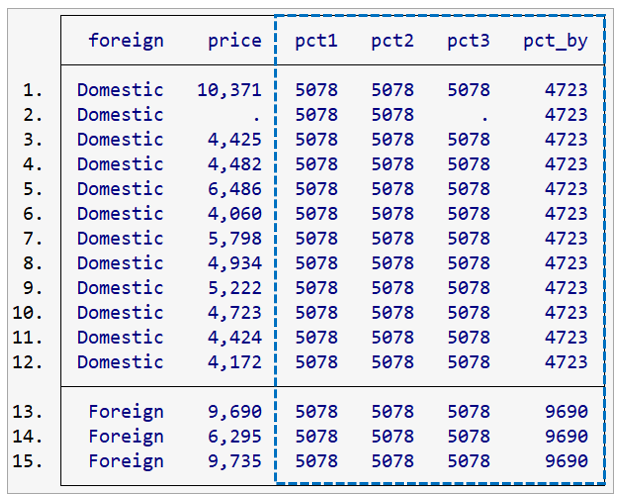Click the foreign column header
The width and height of the screenshot is (622, 502).
(x=125, y=41)
